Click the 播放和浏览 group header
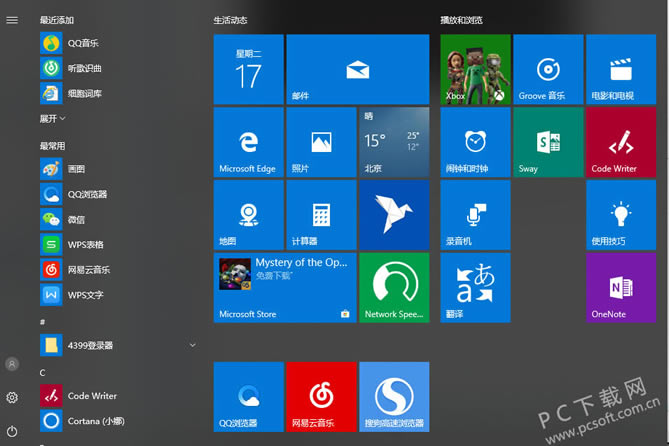This screenshot has width=669, height=446. 461,20
